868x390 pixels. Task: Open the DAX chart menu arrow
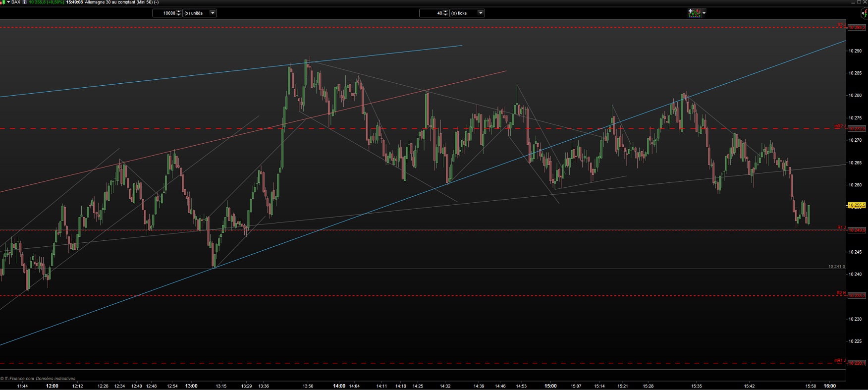[x=8, y=2]
